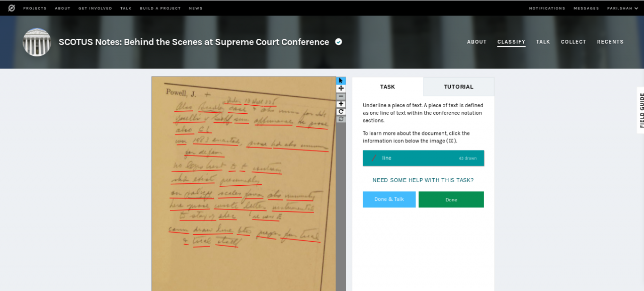The height and width of the screenshot is (291, 644).
Task: Open the News page
Action: coord(196,8)
